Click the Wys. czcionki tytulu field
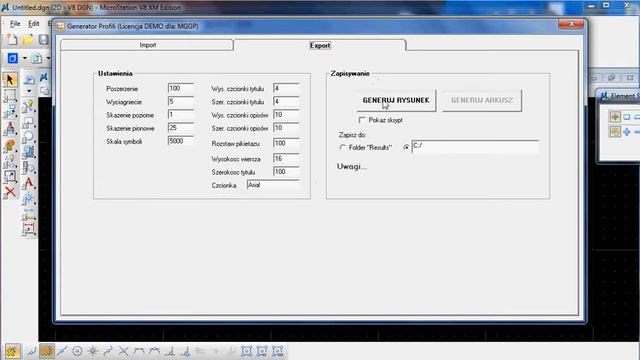The image size is (640, 360). pos(286,89)
